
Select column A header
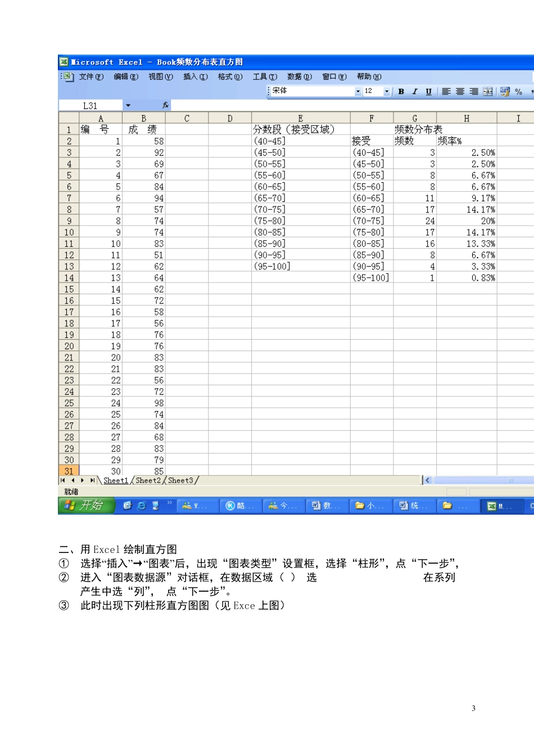pos(101,118)
